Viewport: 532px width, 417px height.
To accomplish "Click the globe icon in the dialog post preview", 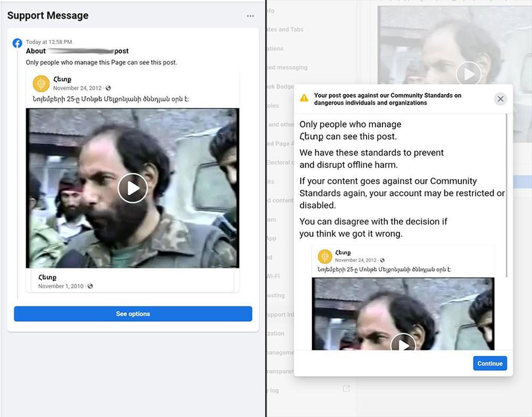I will tap(383, 260).
